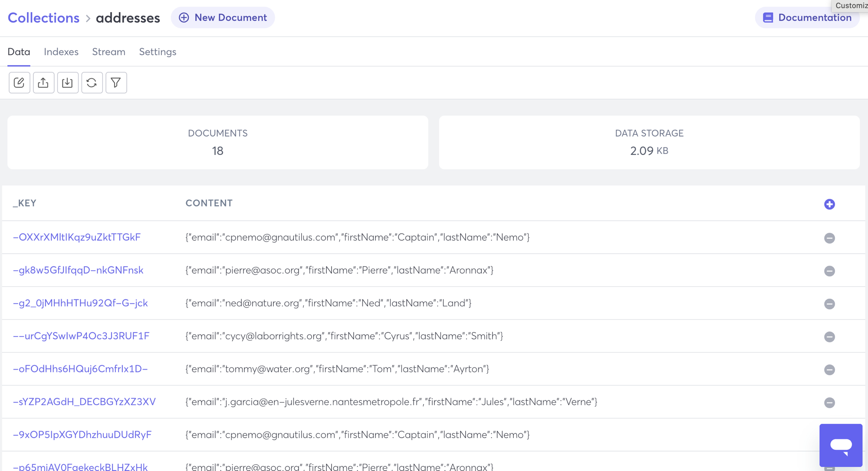Delete the Ned Land document entry
Viewport: 868px width, 471px height.
pos(829,304)
